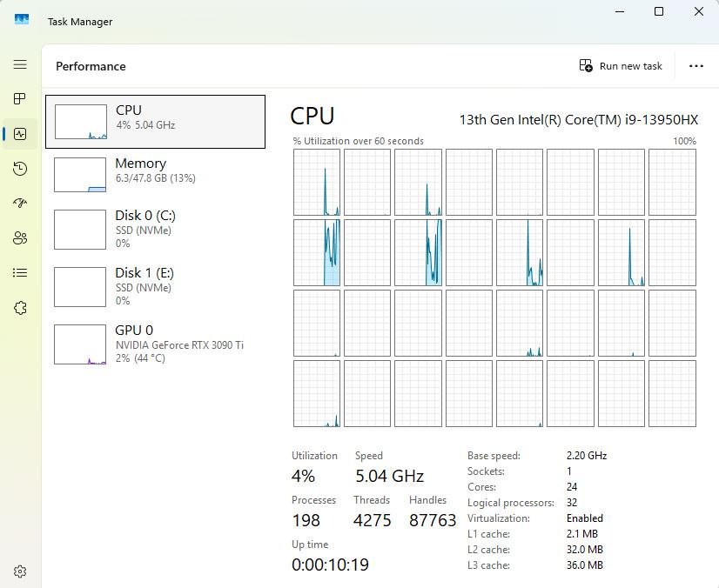The width and height of the screenshot is (719, 588).
Task: Open the App history page icon
Action: (20, 169)
